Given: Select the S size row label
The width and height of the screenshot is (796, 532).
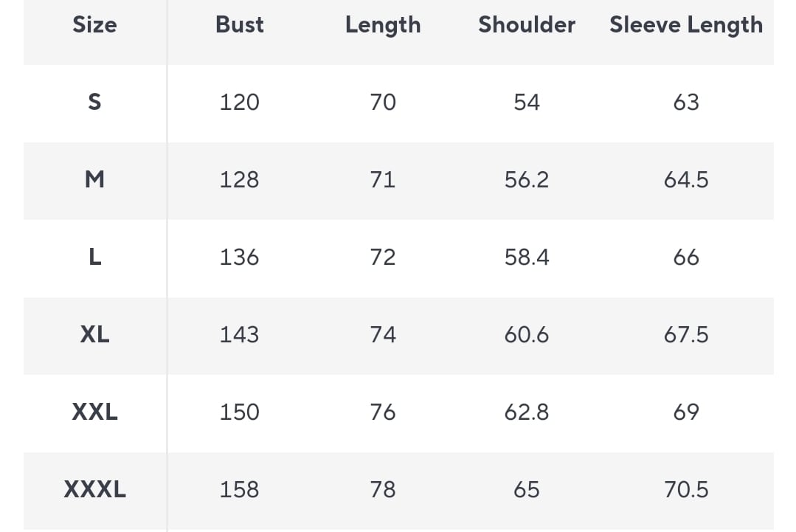Looking at the screenshot, I should [94, 102].
